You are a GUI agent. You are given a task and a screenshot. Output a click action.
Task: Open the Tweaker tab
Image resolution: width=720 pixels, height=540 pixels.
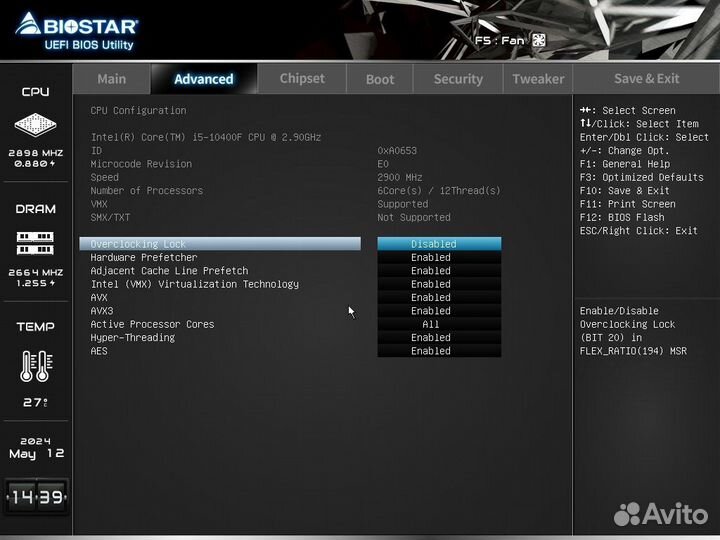[538, 79]
